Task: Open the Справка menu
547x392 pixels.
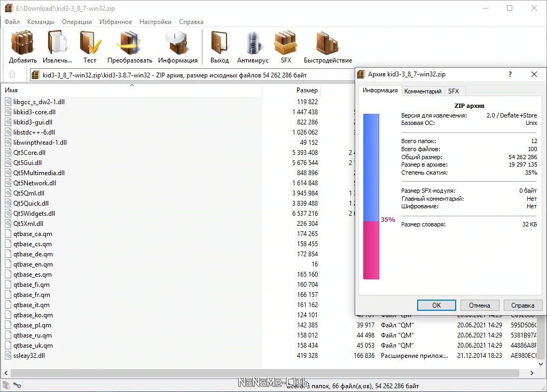Action: (x=191, y=21)
